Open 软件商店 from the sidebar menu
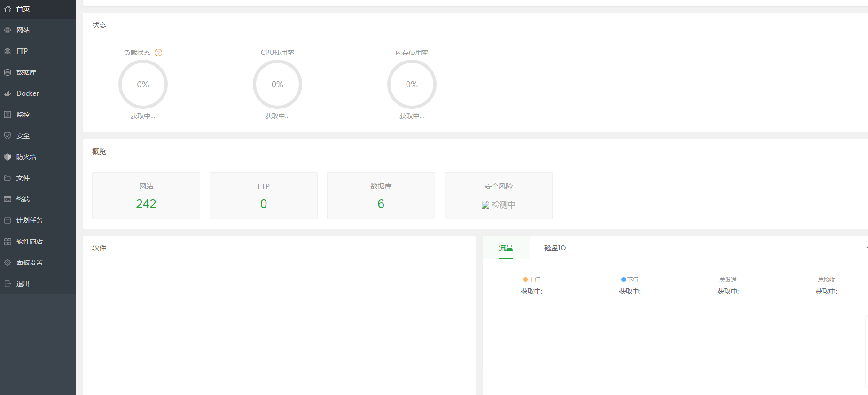The height and width of the screenshot is (395, 868). pos(29,241)
